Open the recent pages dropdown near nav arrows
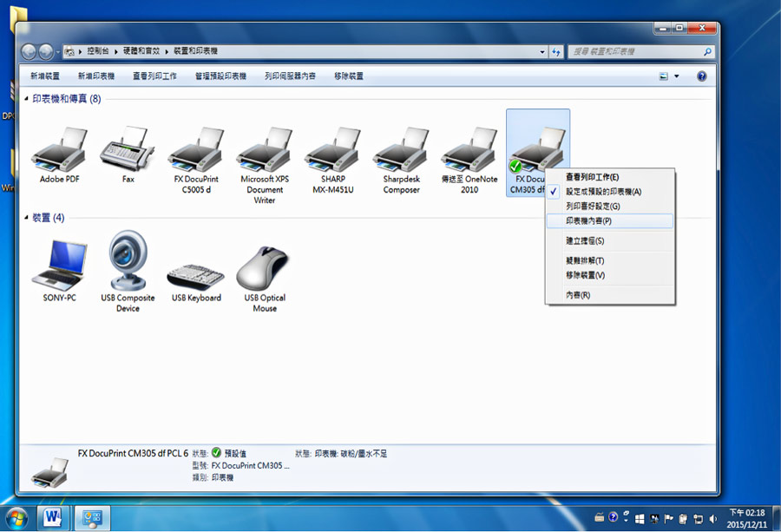781x532 pixels. 58,51
